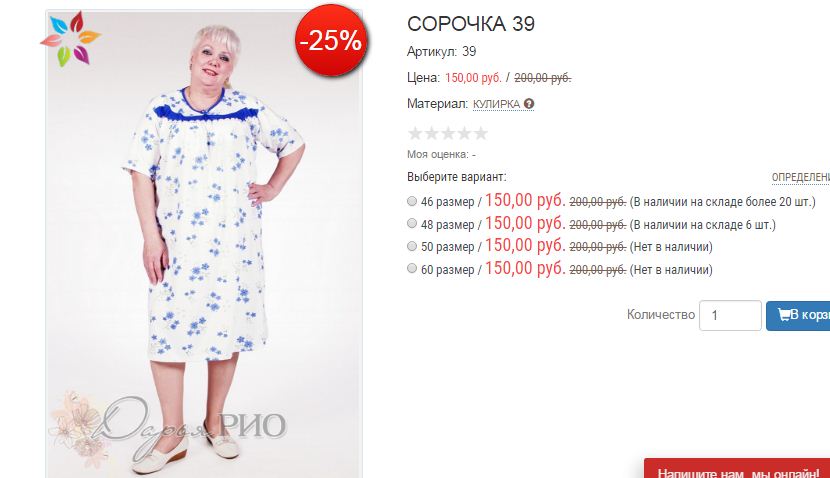830x478 pixels.
Task: Open the Напишите нам, мы онлайн chat
Action: click(737, 468)
